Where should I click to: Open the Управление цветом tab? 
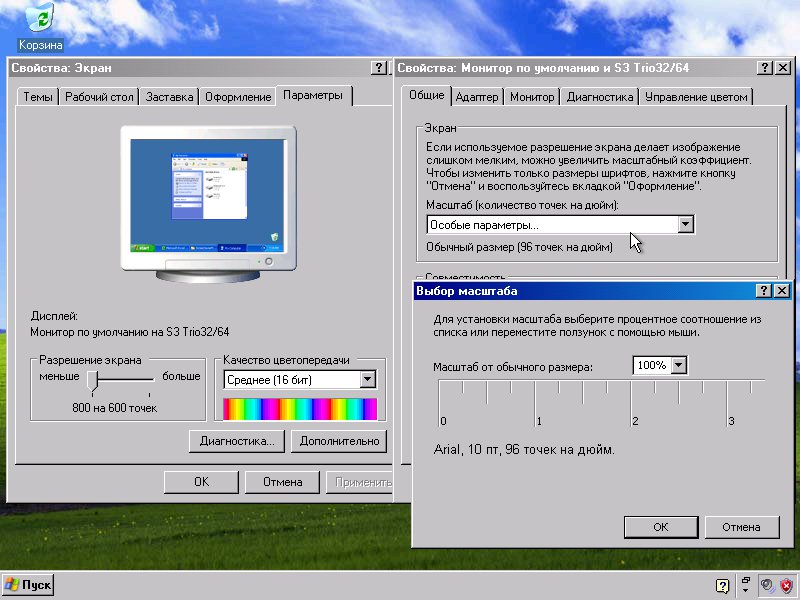tap(696, 97)
